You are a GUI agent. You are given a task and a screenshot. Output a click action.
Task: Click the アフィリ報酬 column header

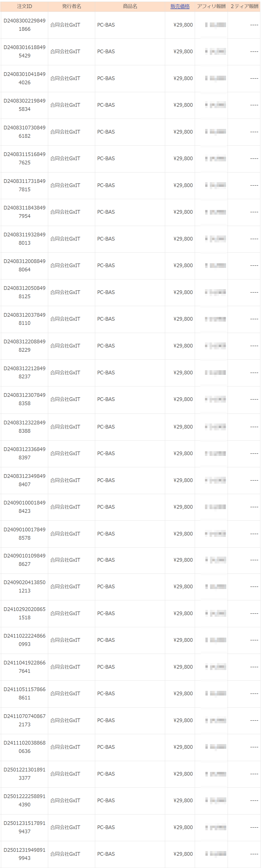pos(211,6)
